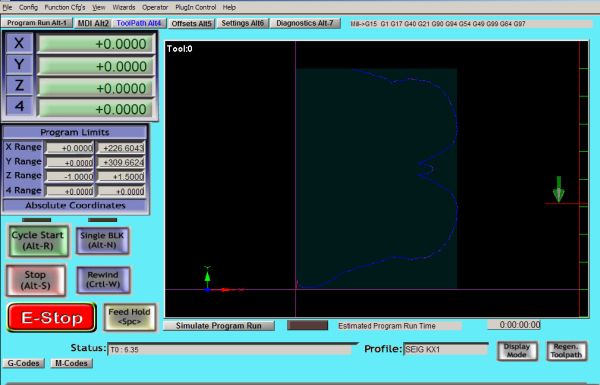
Task: Click the green arrow in toolpath view
Action: (559, 189)
